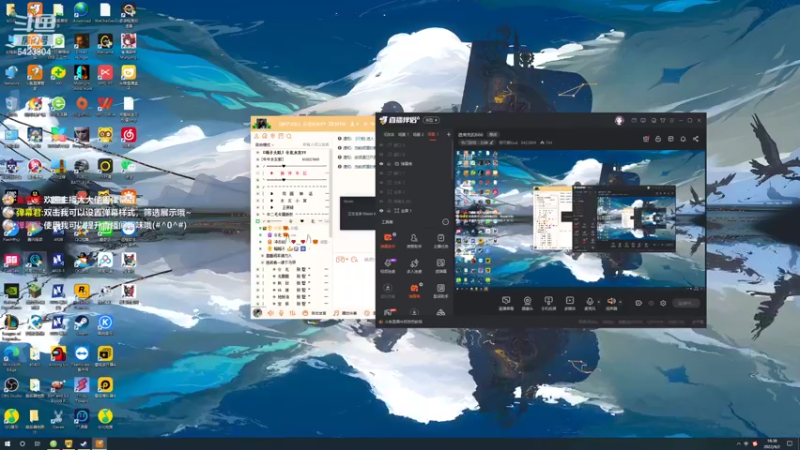800x450 pixels.
Task: Expand speaker options arrow in Huya toolbar
Action: 620,302
